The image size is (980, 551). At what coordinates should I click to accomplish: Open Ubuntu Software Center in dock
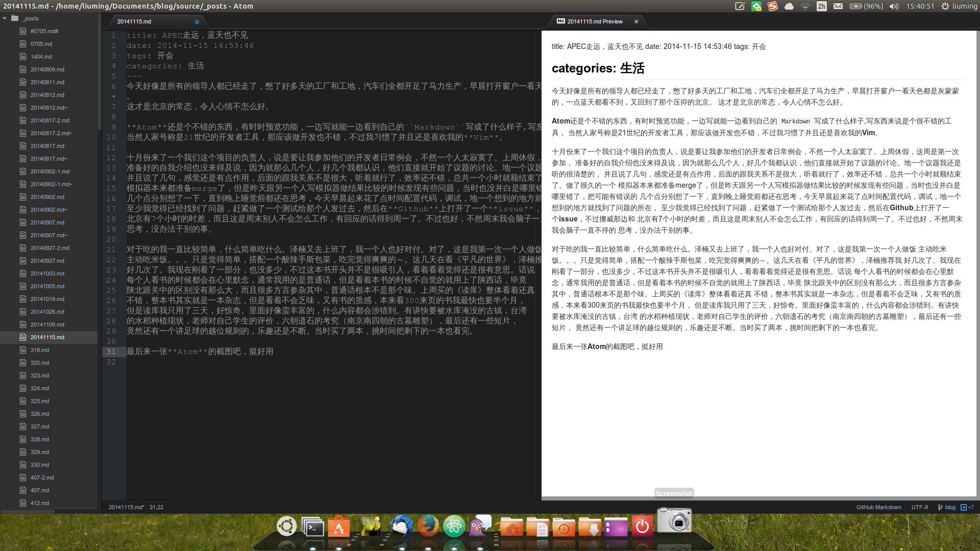[x=339, y=527]
